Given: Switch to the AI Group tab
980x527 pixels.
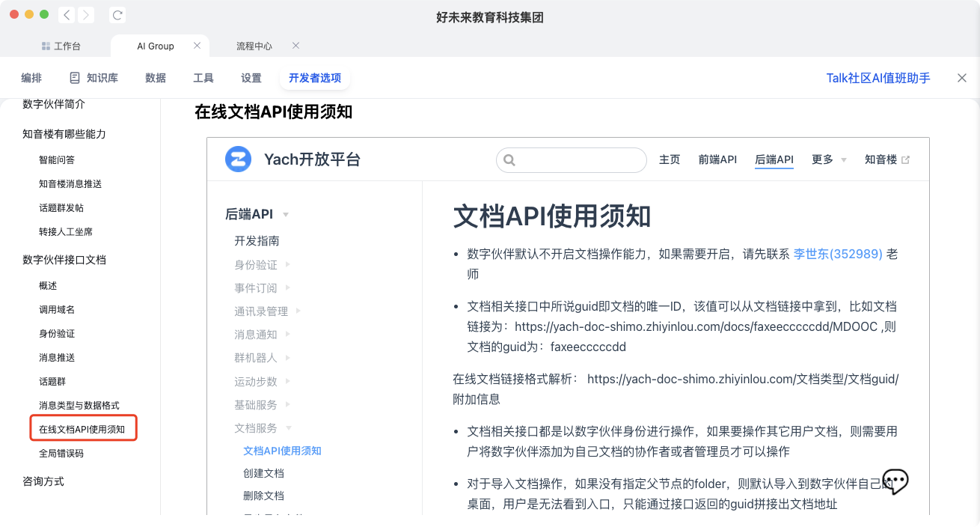Looking at the screenshot, I should 156,46.
